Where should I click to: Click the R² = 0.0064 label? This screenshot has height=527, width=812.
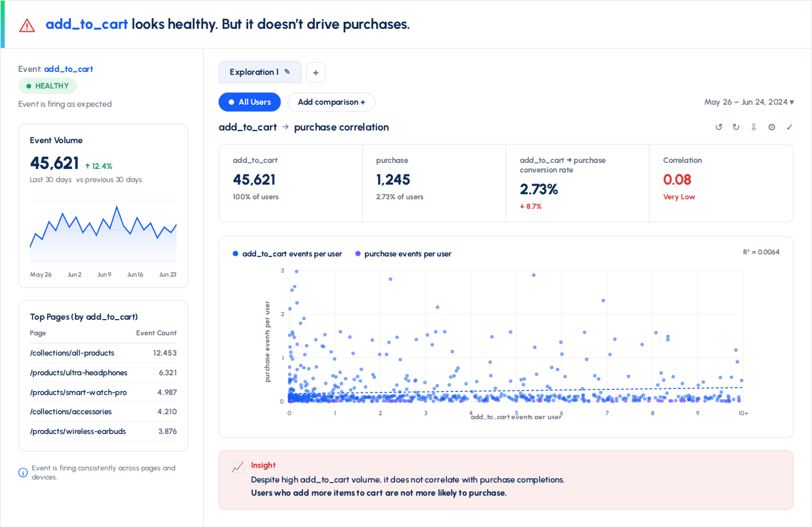click(x=761, y=252)
